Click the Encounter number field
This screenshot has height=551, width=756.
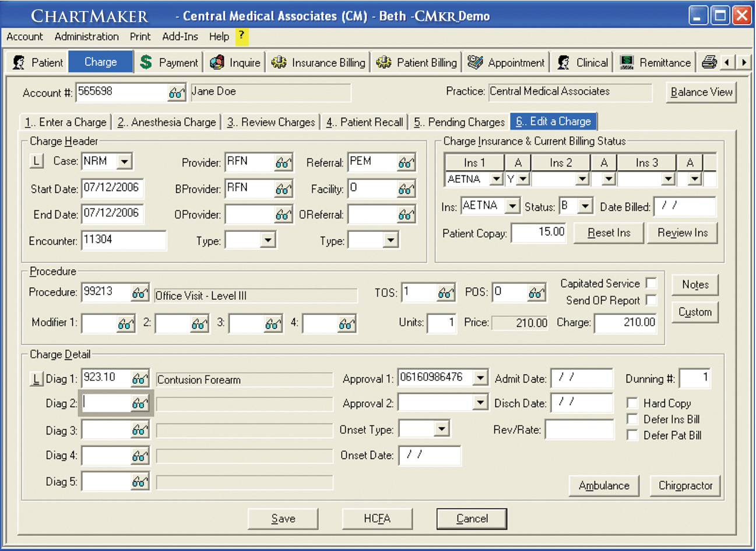pyautogui.click(x=124, y=240)
